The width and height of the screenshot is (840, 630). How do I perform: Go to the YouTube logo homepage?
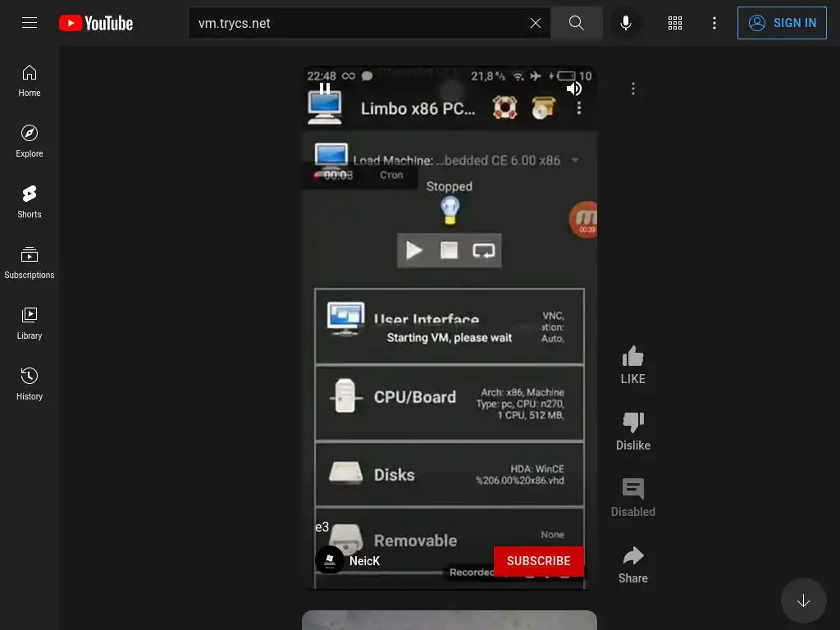click(x=96, y=23)
